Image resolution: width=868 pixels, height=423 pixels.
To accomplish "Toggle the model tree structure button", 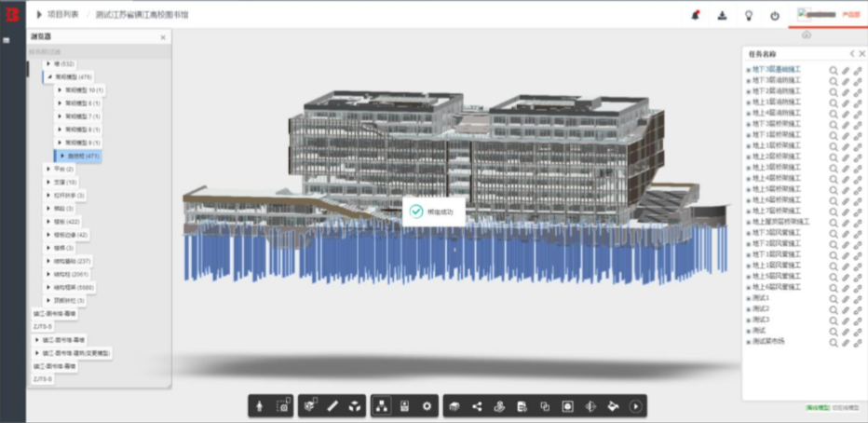I will pos(383,406).
